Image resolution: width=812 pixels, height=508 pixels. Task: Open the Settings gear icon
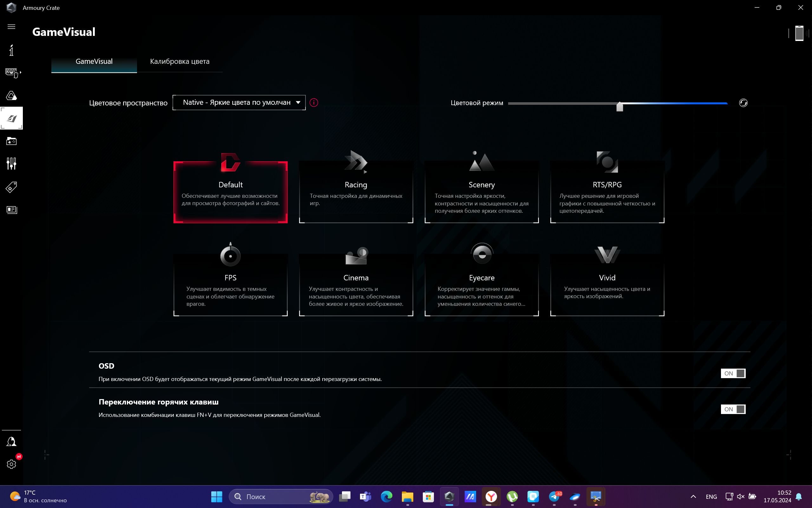pos(11,464)
